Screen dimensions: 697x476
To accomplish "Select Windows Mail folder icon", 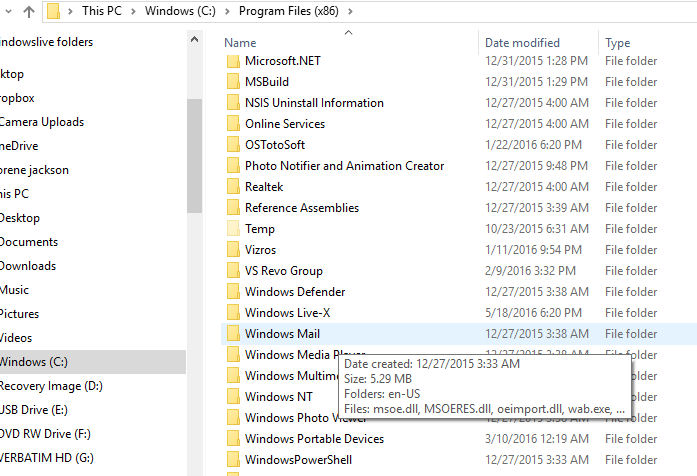I will point(233,334).
